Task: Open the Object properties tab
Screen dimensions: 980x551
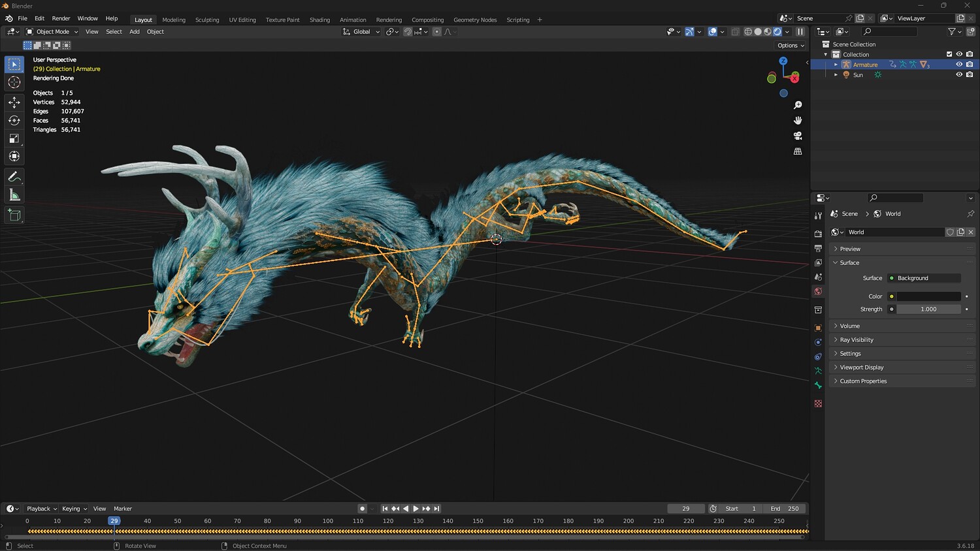Action: pyautogui.click(x=818, y=328)
